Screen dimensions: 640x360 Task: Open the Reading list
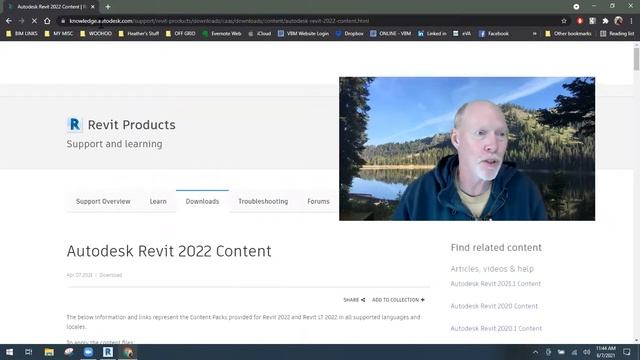pyautogui.click(x=617, y=33)
